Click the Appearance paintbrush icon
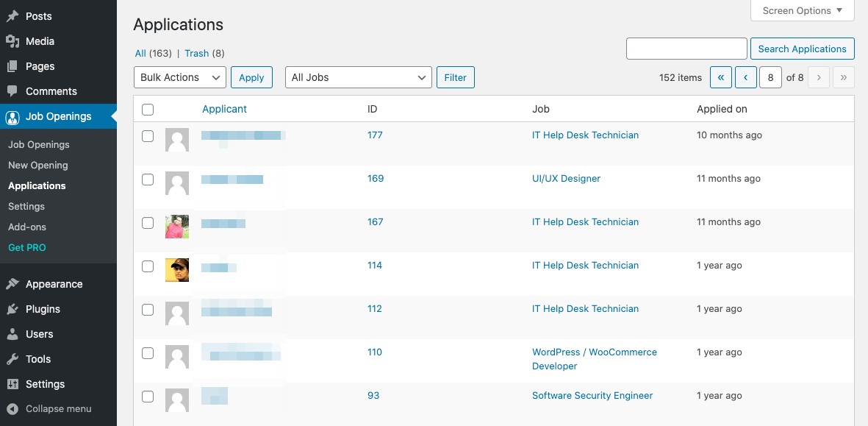The width and height of the screenshot is (868, 426). point(12,284)
